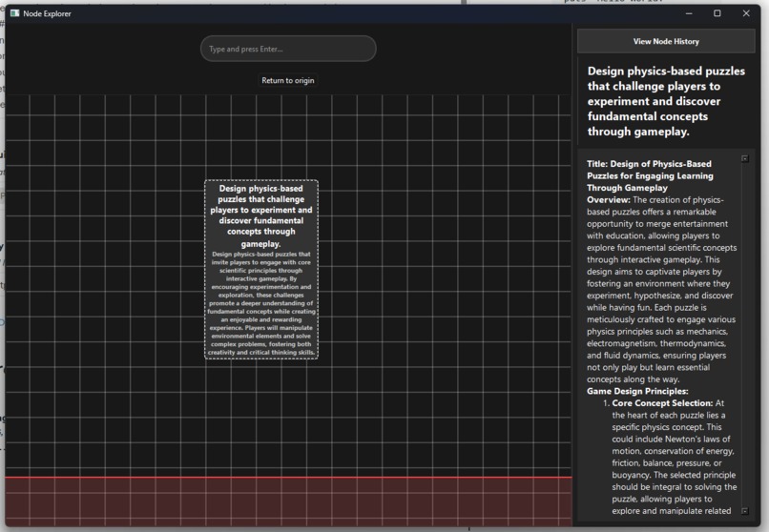Click the Return to origin button

point(288,80)
